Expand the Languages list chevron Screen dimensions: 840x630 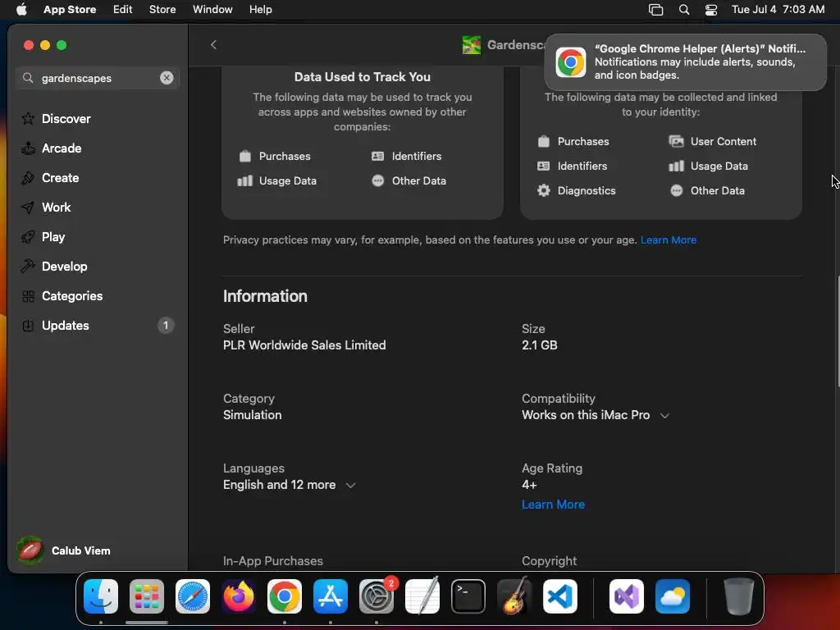[350, 486]
